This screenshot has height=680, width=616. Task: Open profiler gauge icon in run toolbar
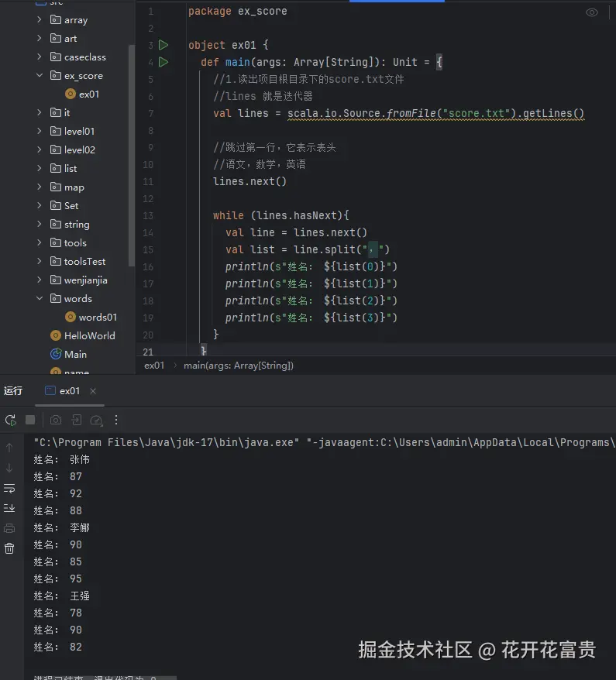pyautogui.click(x=96, y=420)
